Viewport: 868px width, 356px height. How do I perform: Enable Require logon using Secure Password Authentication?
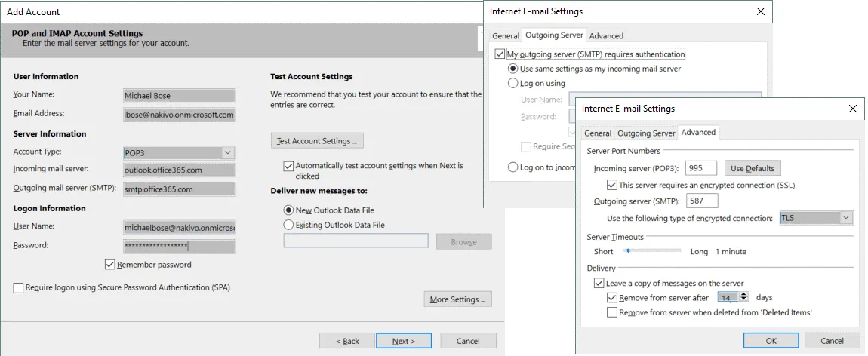point(18,287)
